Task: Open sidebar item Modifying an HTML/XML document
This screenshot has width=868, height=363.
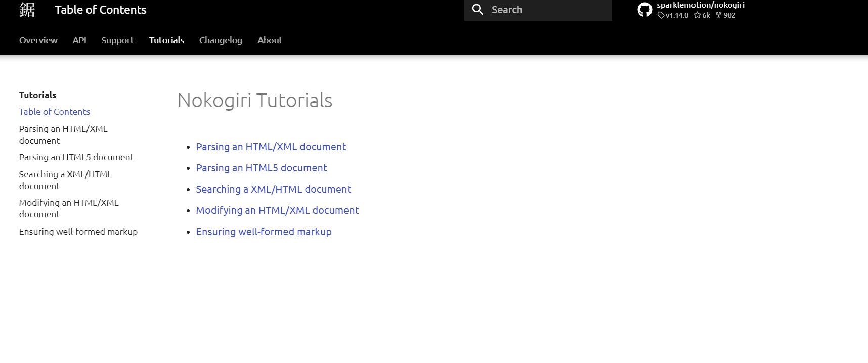Action: coord(69,208)
